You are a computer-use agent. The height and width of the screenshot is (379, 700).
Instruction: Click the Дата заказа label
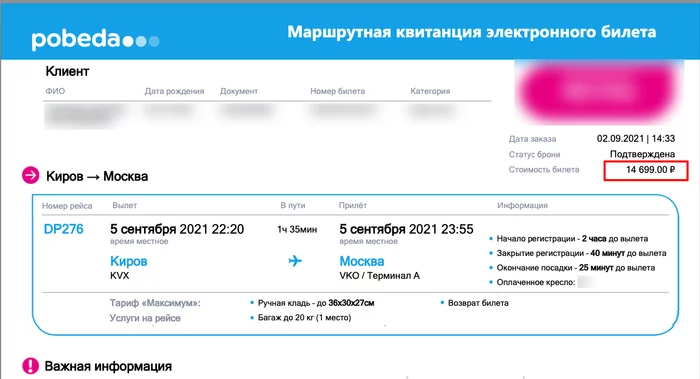(x=532, y=139)
